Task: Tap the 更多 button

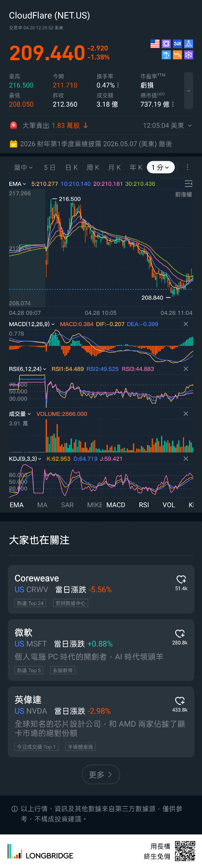Action: (x=101, y=775)
